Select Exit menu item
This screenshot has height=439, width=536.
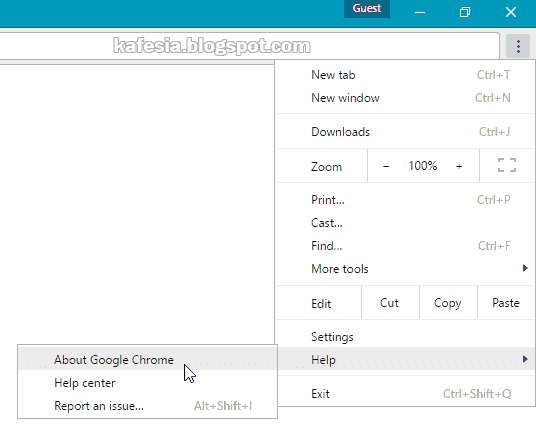(x=405, y=394)
